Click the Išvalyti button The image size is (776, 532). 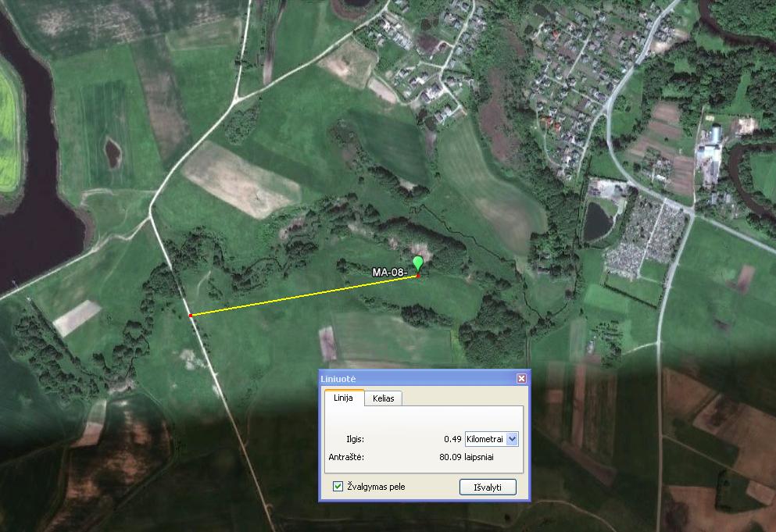[488, 487]
